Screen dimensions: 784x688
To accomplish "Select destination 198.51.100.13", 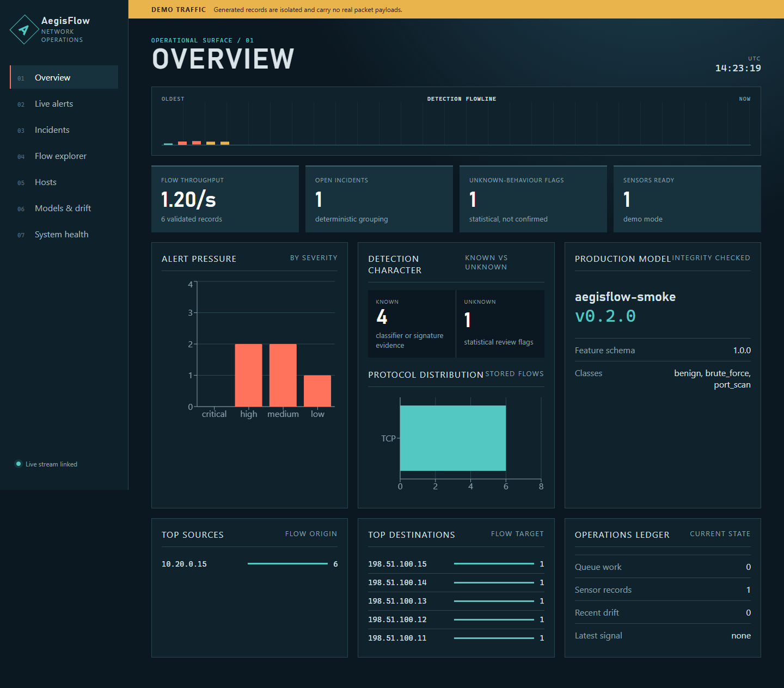I will tap(397, 601).
